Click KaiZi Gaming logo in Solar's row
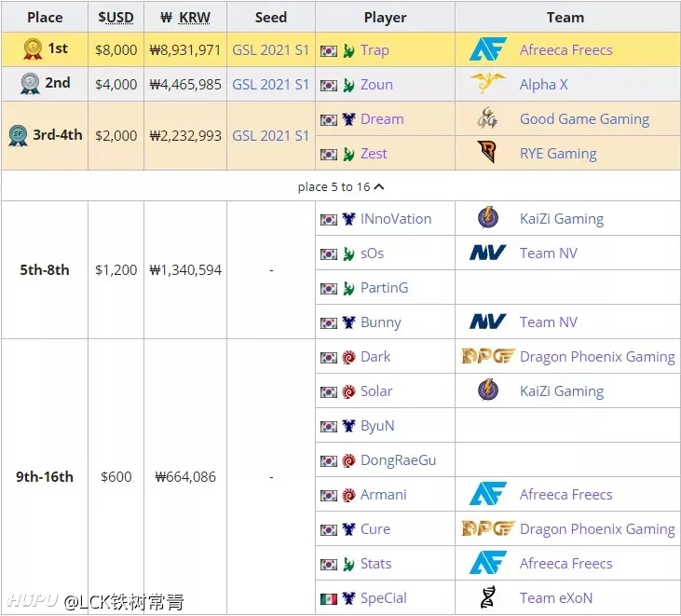The width and height of the screenshot is (681, 616). (x=488, y=390)
